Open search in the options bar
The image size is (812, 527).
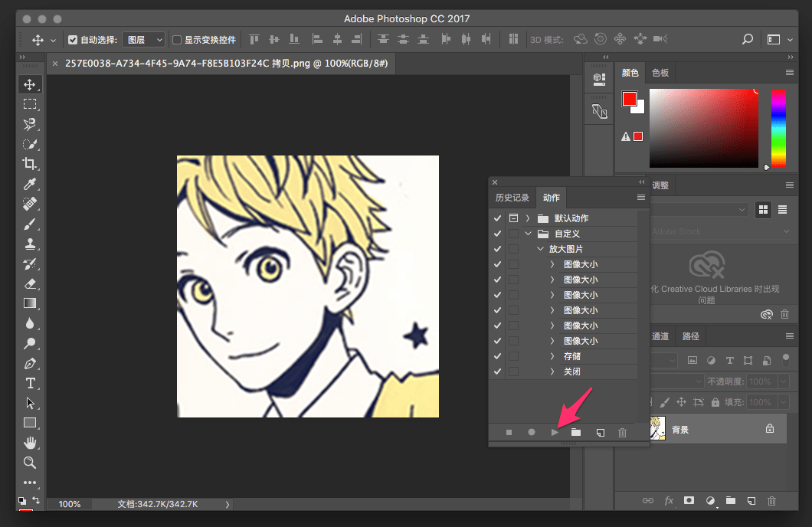[748, 40]
